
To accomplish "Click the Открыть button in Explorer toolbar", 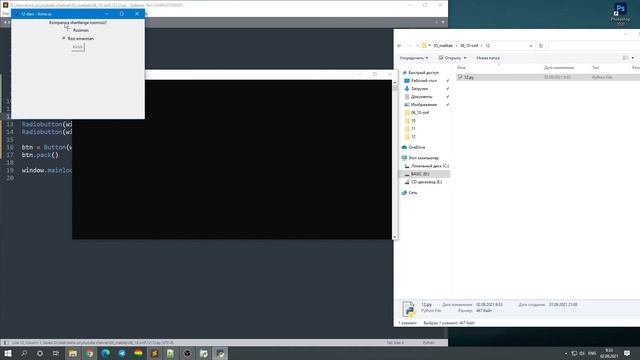I will point(449,58).
